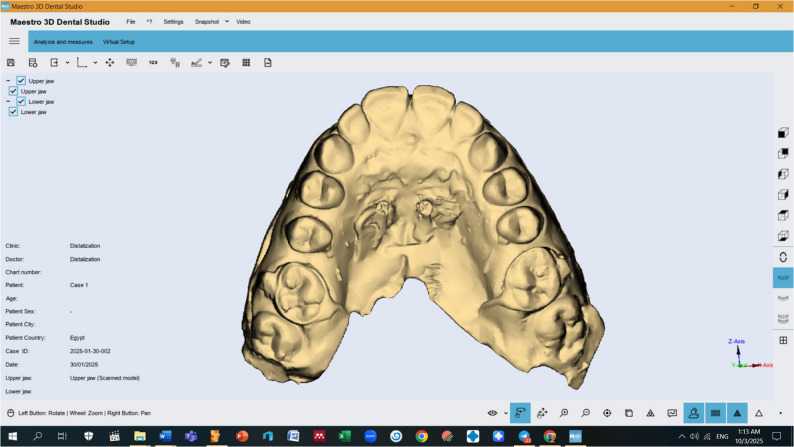Switch to Virtual Setup tab
This screenshot has width=794, height=447.
(118, 42)
